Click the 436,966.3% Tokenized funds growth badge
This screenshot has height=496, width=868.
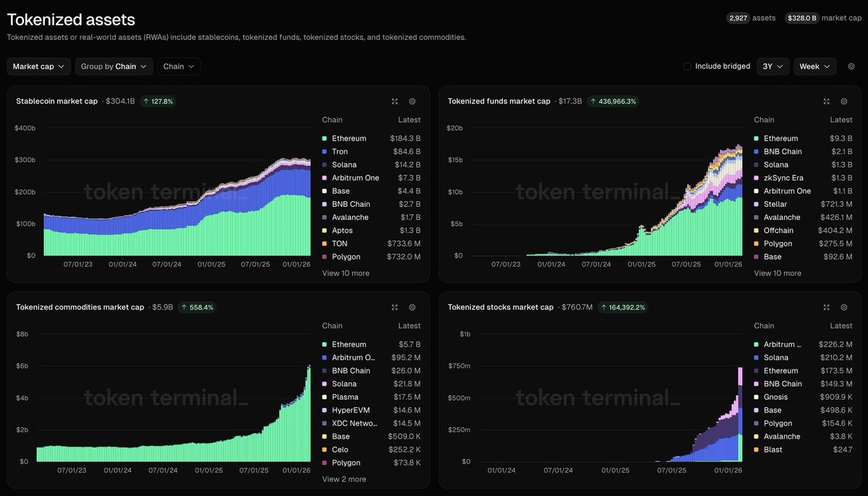[613, 101]
